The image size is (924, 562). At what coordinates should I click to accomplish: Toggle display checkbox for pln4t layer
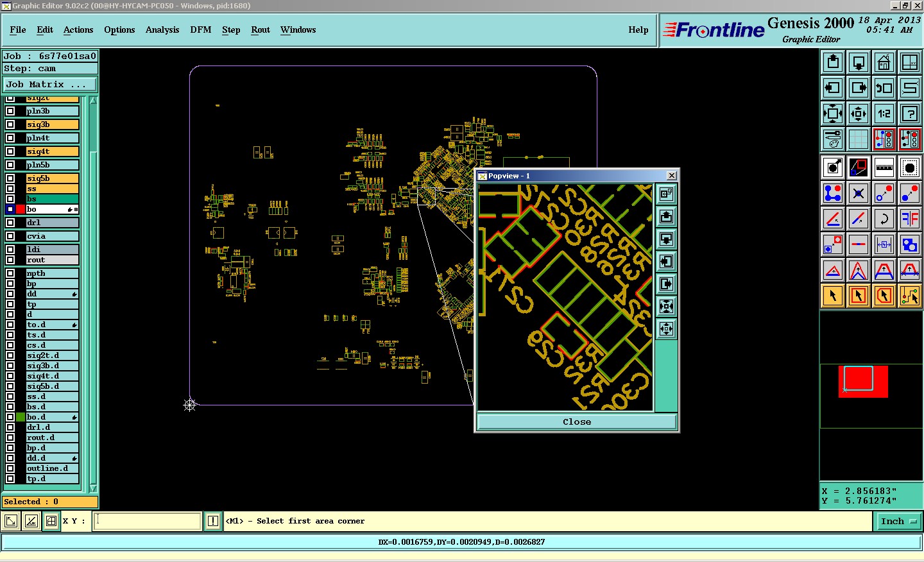click(10, 138)
